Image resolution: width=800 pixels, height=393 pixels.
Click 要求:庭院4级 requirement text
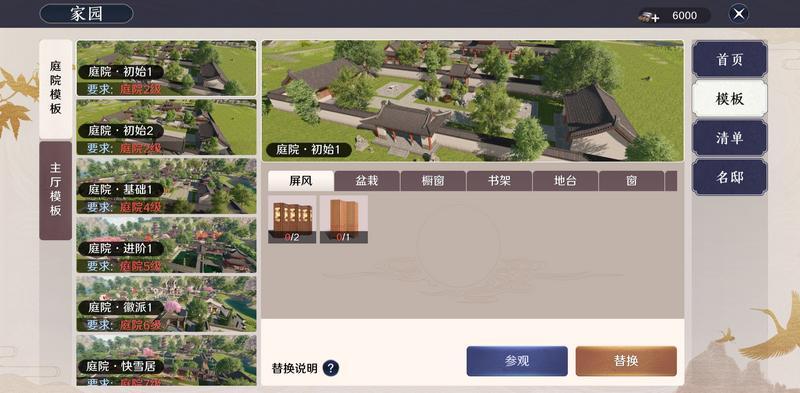124,207
